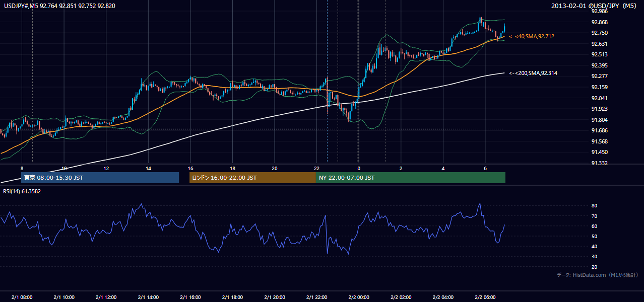Click price axis value 92.986
644x302 pixels.
click(599, 11)
